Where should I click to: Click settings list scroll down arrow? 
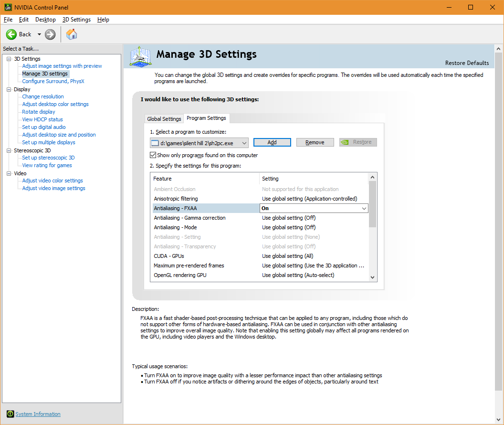pyautogui.click(x=373, y=277)
